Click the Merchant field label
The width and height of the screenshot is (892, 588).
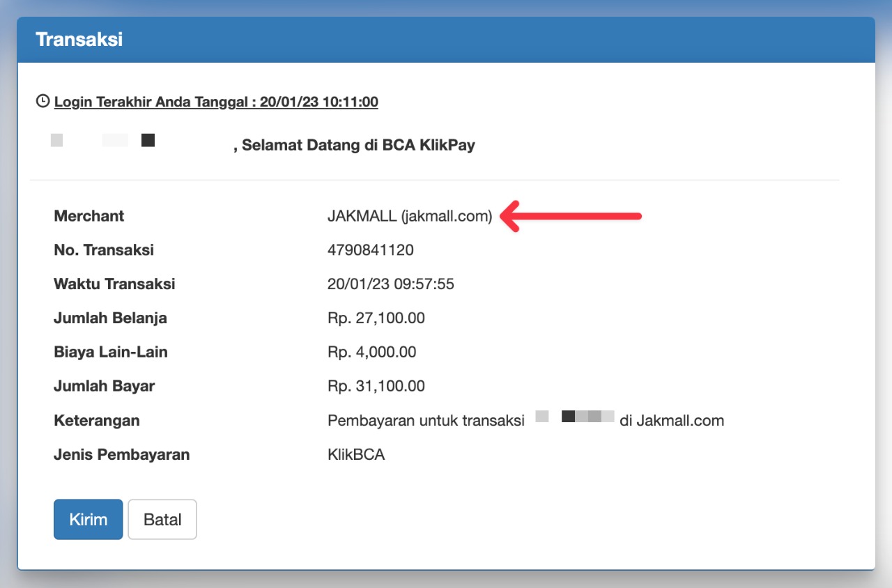[89, 216]
